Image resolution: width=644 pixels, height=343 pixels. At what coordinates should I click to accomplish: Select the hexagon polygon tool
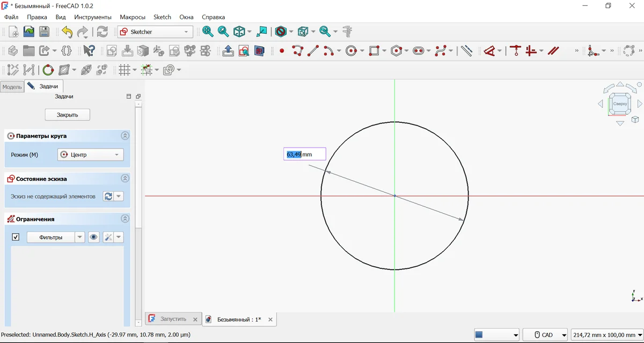(396, 51)
